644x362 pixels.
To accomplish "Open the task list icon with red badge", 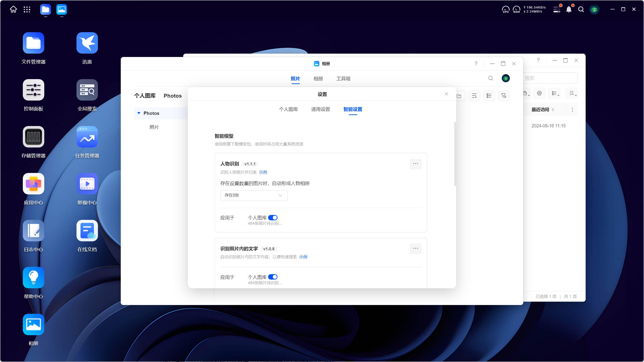I will pyautogui.click(x=557, y=9).
